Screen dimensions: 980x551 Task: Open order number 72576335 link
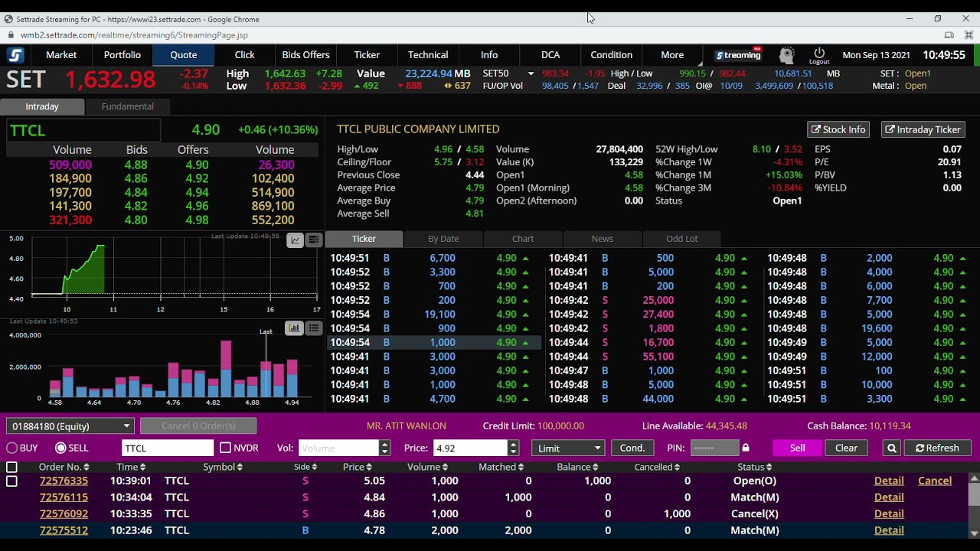pos(64,481)
